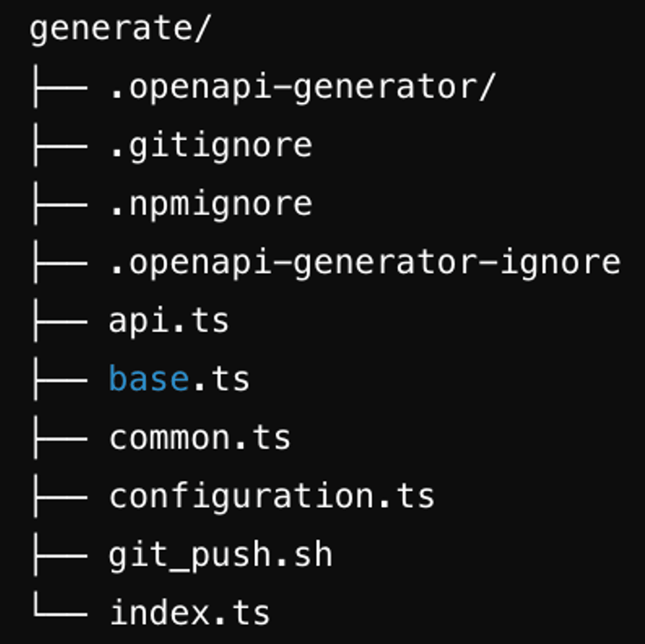The height and width of the screenshot is (644, 645).
Task: Click the generate/ root folder name
Action: point(120,29)
